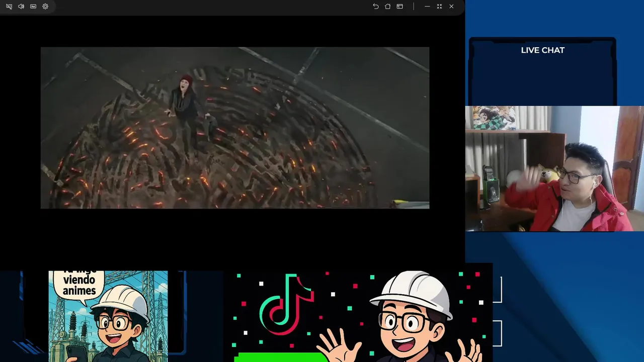
Task: Open the keyboard input icon
Action: coord(33,7)
